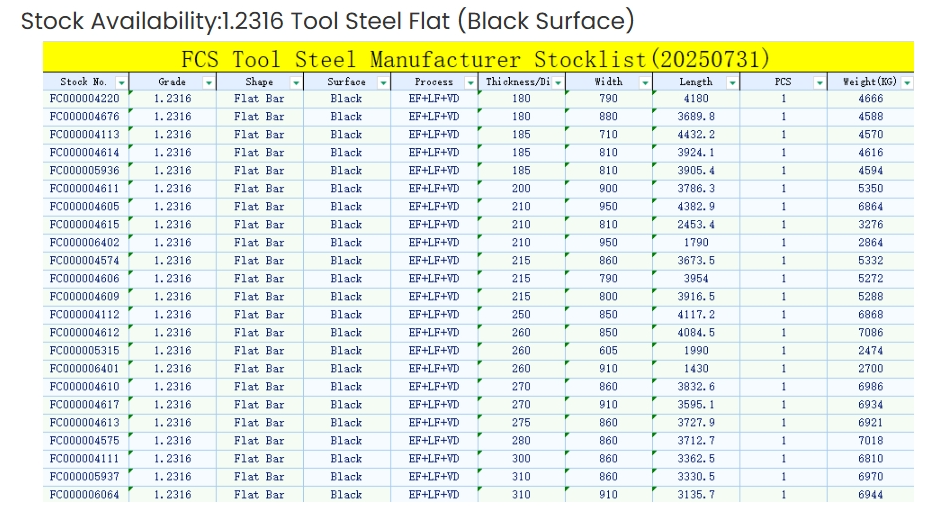Viewport: 941px width, 506px height.
Task: Click stock number cell FC000005315
Action: tap(84, 351)
